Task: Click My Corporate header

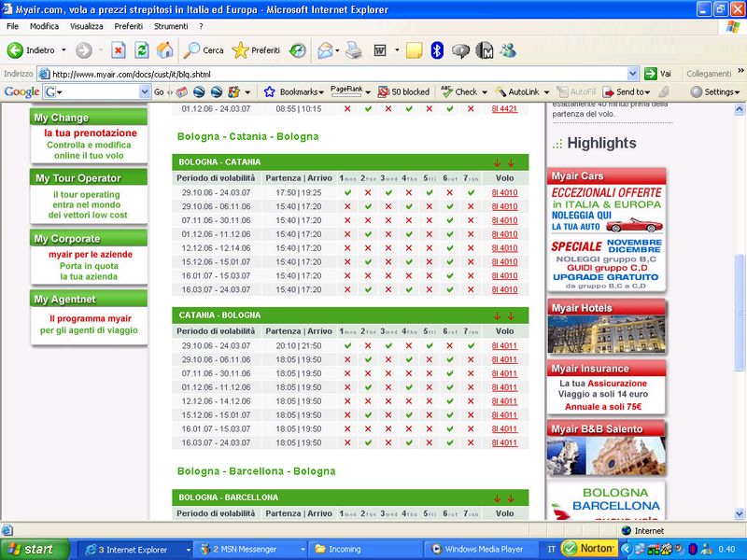Action: pyautogui.click(x=88, y=238)
